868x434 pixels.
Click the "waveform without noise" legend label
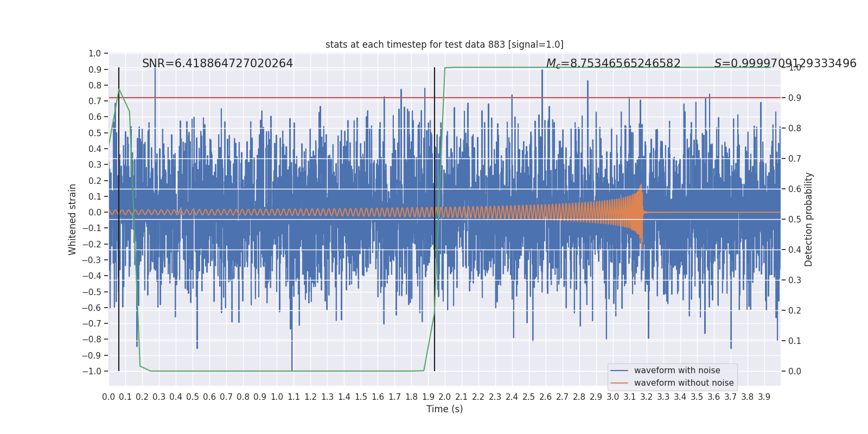(x=684, y=383)
